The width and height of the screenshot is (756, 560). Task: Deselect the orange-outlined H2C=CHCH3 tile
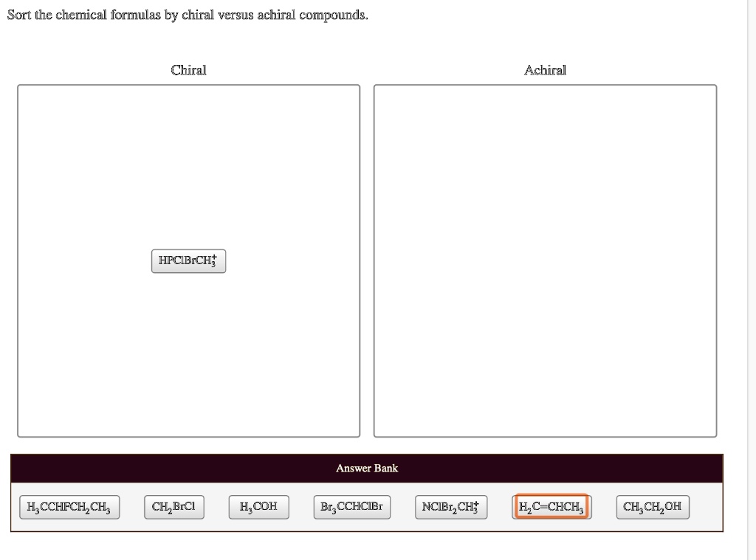pyautogui.click(x=551, y=507)
